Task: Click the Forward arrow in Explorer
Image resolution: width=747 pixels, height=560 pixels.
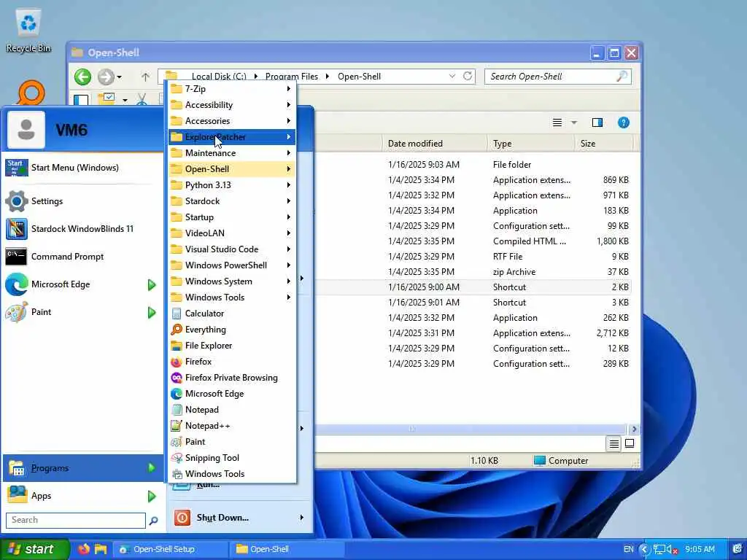Action: click(106, 77)
